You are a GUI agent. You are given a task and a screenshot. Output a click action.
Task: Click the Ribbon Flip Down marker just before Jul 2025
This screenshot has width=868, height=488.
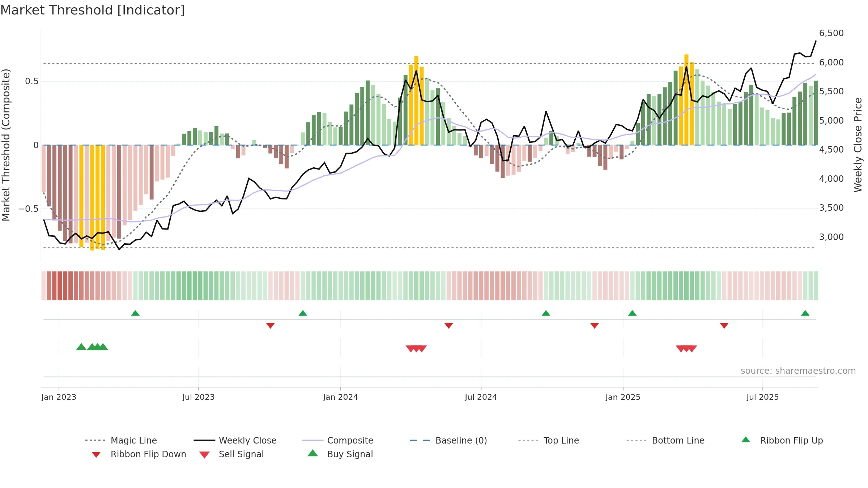pyautogui.click(x=724, y=326)
